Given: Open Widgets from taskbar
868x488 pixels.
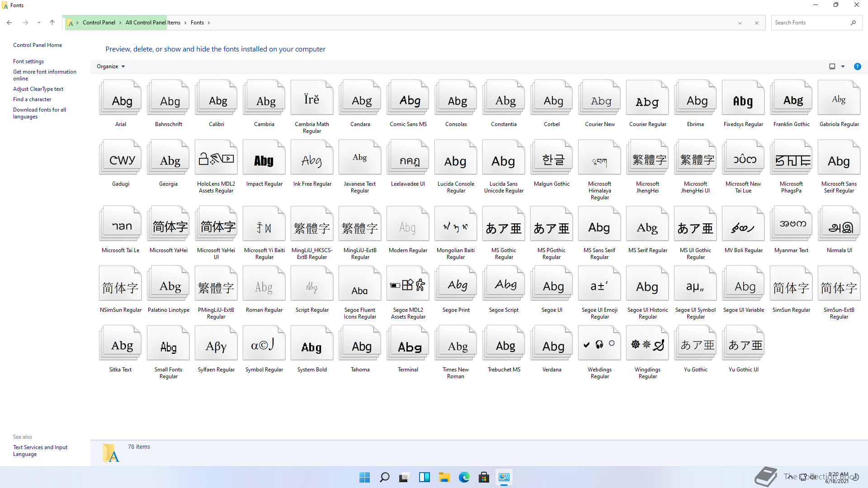Looking at the screenshot, I should 424,477.
